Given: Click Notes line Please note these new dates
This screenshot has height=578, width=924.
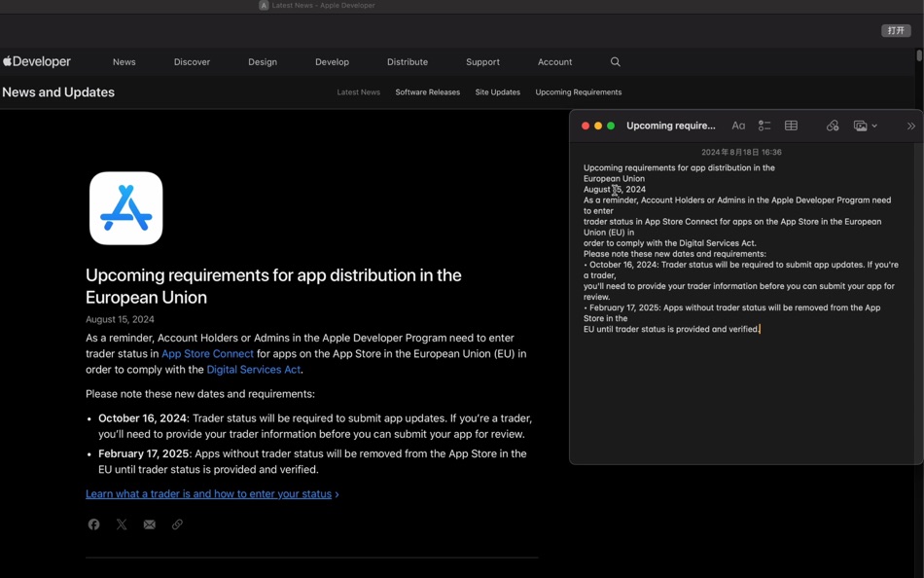Looking at the screenshot, I should coord(675,254).
